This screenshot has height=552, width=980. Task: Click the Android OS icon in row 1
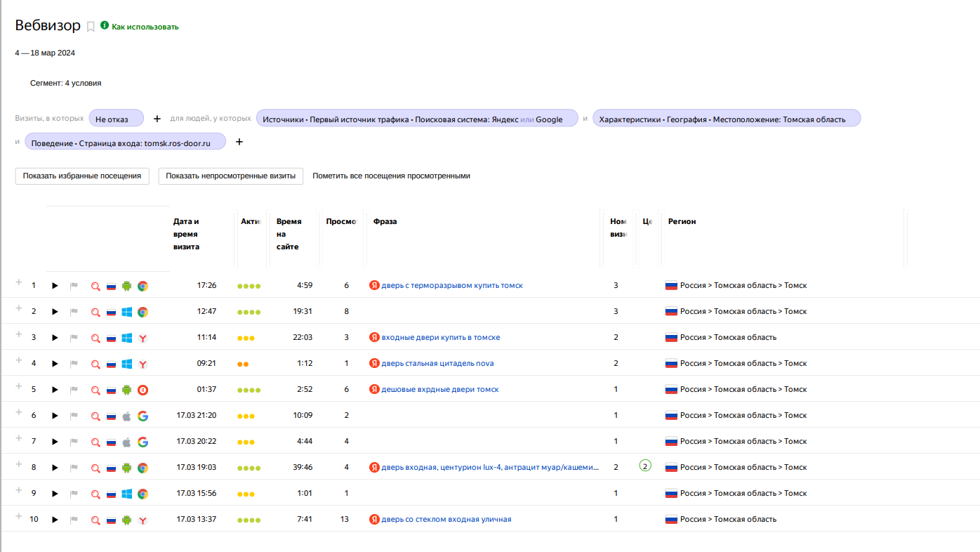coord(127,286)
